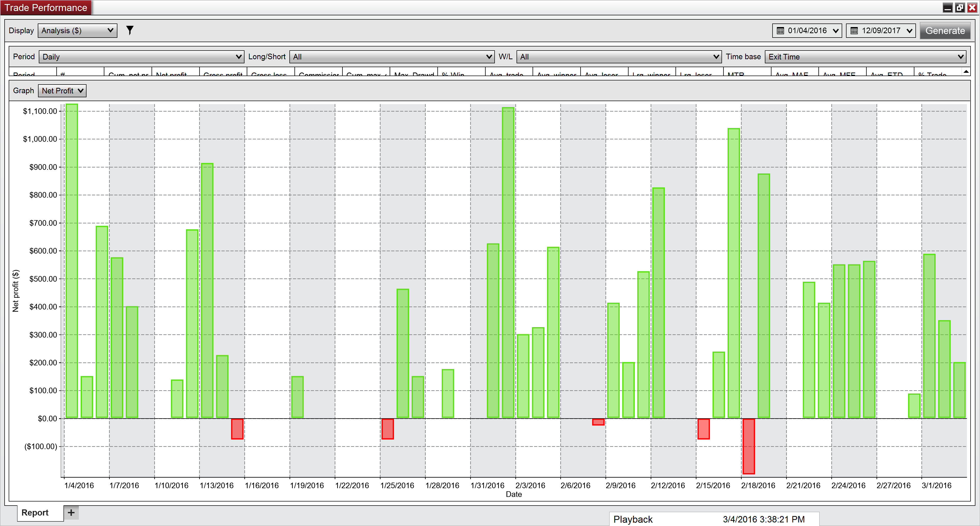This screenshot has height=526, width=980.
Task: Click the $600.00 y-axis label
Action: click(x=43, y=251)
